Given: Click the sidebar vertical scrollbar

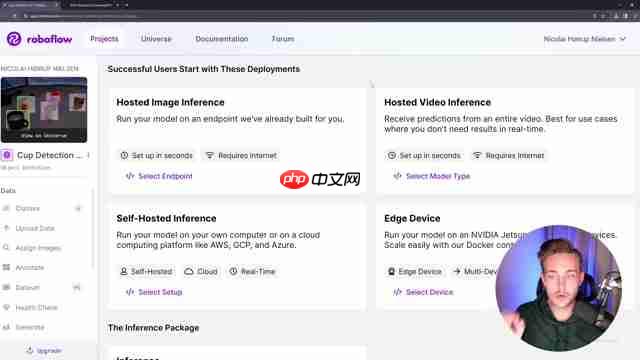Looking at the screenshot, I should tap(93, 229).
